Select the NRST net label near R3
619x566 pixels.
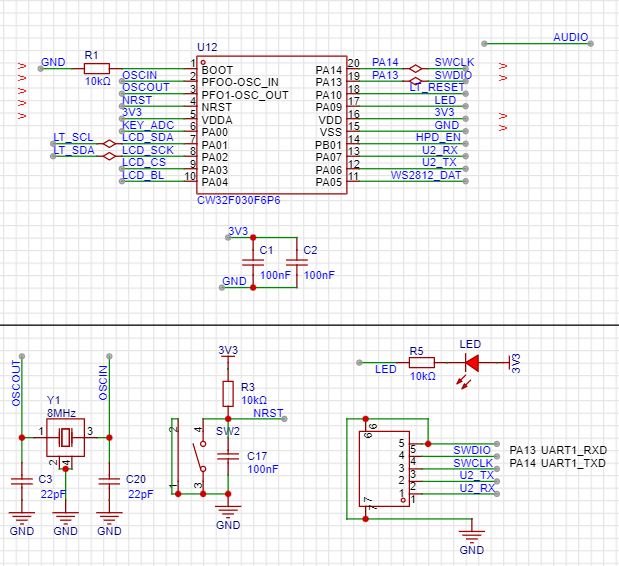(x=268, y=412)
